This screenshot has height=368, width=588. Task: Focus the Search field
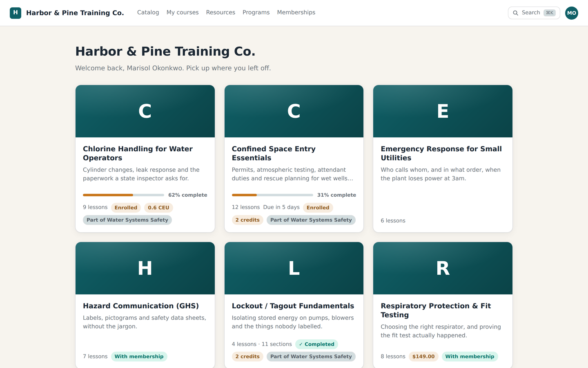click(534, 13)
